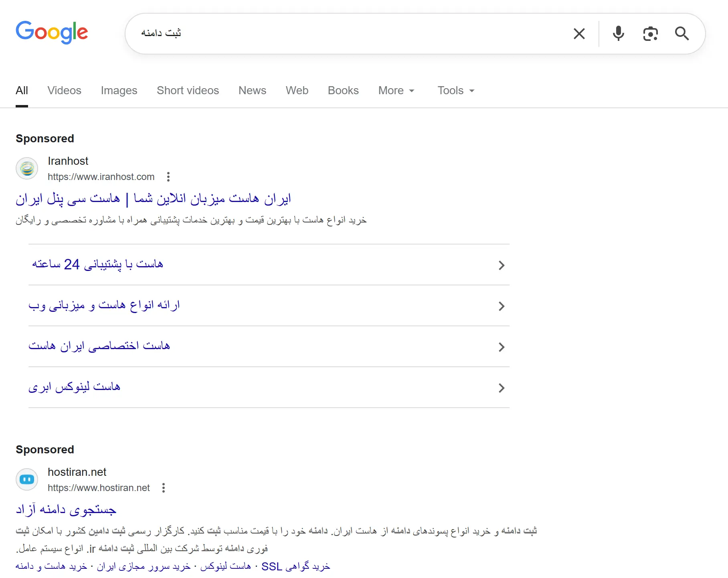Screen dimensions: 728x578
Task: Click into the search input field
Action: pos(353,34)
